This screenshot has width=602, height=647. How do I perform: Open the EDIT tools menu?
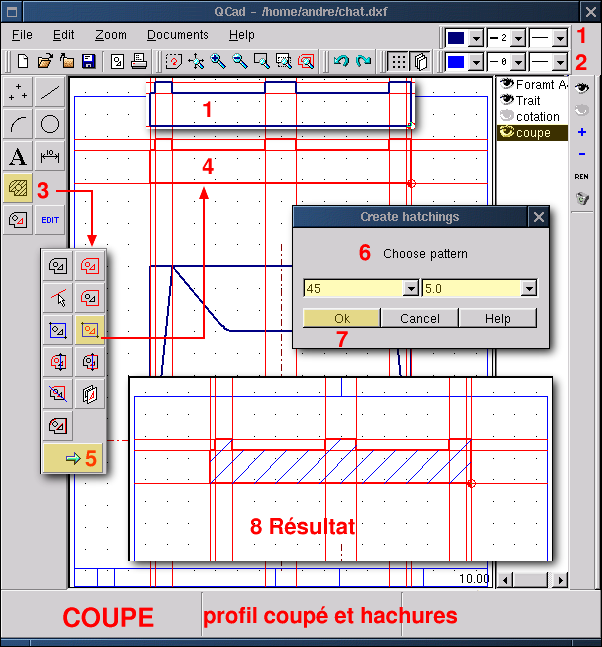click(x=50, y=220)
